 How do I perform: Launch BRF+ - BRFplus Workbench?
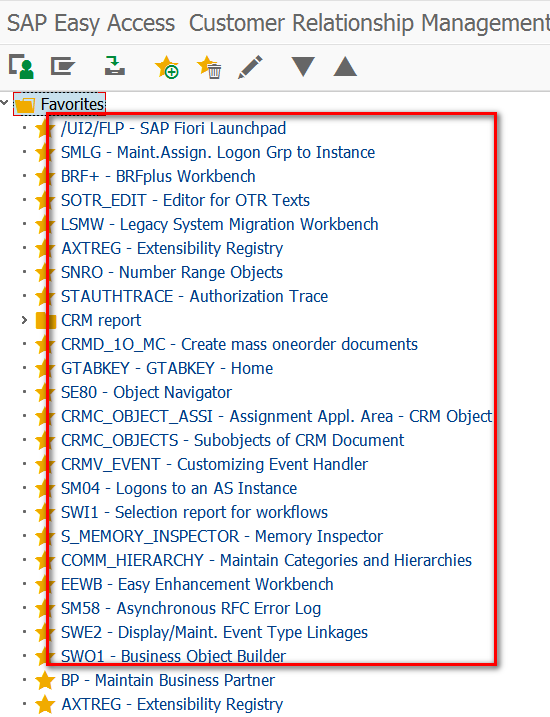(158, 177)
